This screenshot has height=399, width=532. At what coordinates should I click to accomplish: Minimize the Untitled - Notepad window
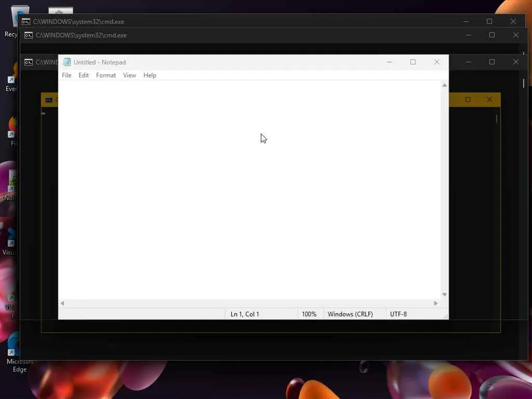pyautogui.click(x=390, y=62)
